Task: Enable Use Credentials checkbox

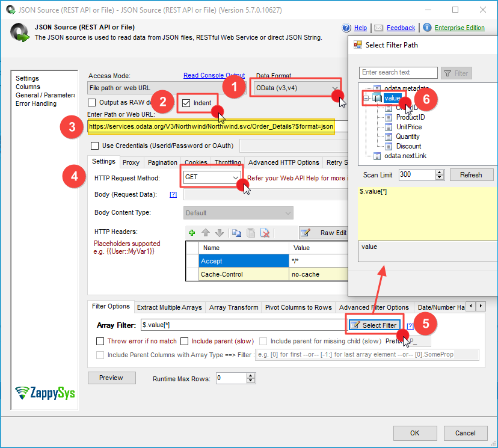Action: pos(94,146)
